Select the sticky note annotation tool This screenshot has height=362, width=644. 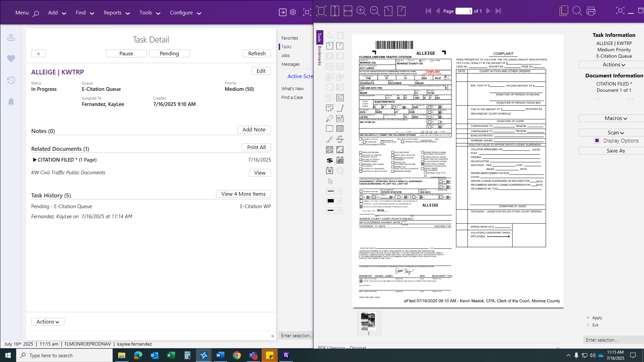[330, 108]
